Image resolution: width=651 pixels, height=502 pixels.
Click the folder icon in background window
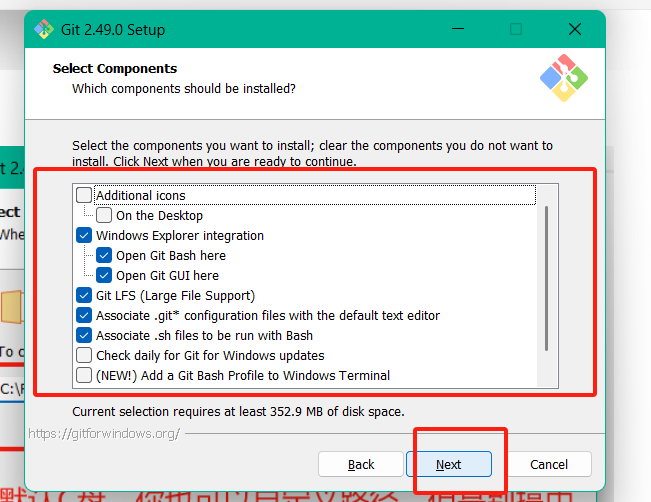coord(12,306)
